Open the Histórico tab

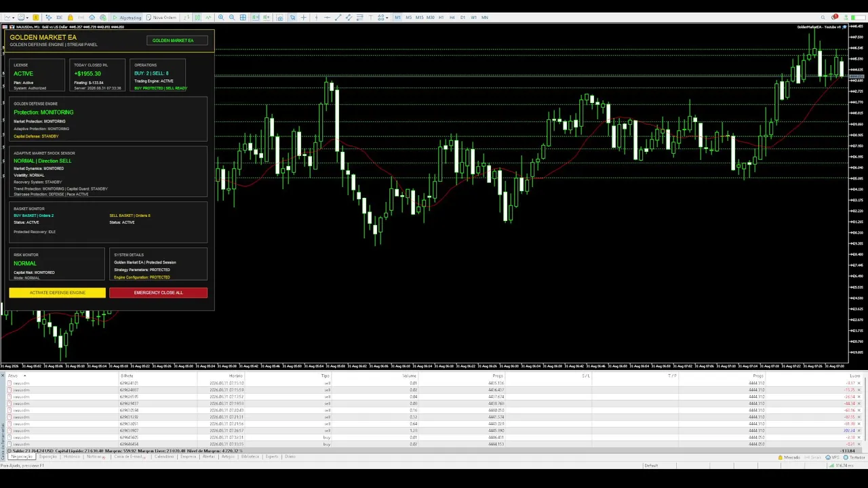pyautogui.click(x=72, y=457)
